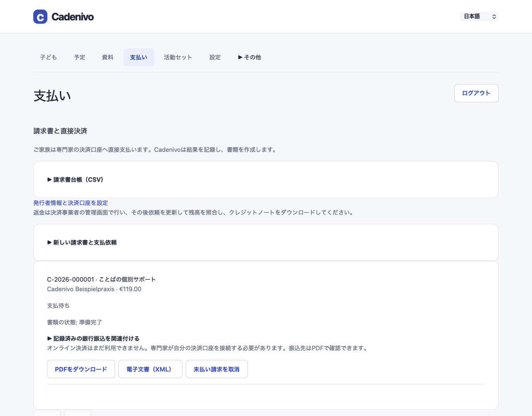Download the 電子文書（XML）file

click(150, 369)
